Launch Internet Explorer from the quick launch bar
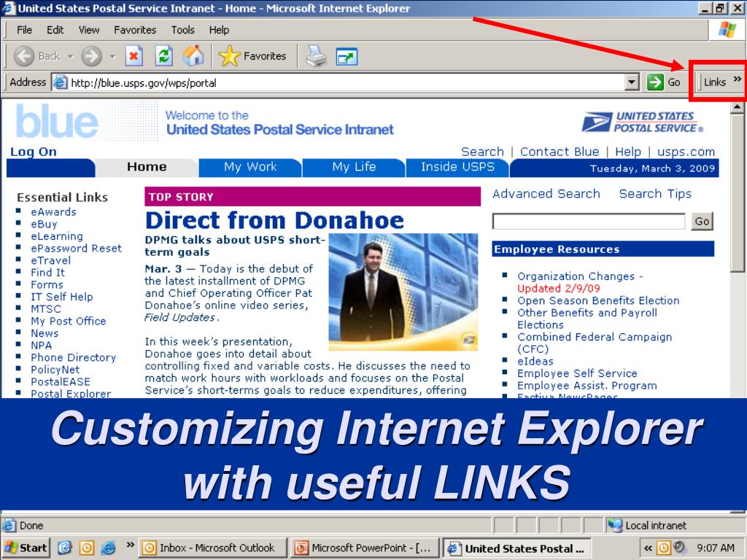Viewport: 747px width, 560px height. [x=109, y=548]
